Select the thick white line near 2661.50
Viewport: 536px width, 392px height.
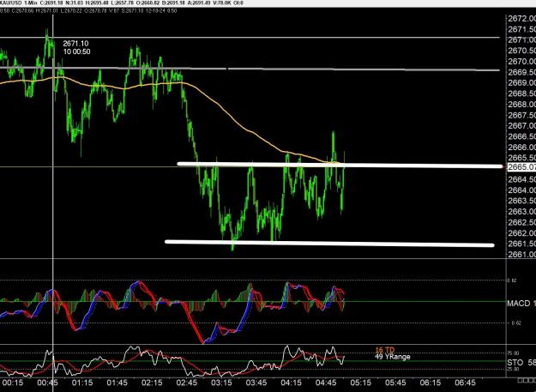[329, 244]
